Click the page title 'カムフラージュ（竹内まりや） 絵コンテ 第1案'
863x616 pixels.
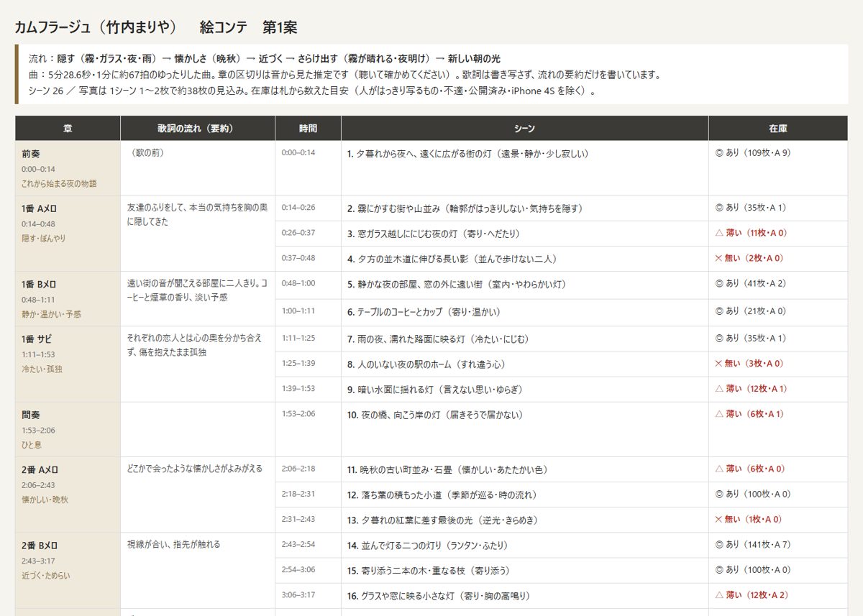point(156,27)
